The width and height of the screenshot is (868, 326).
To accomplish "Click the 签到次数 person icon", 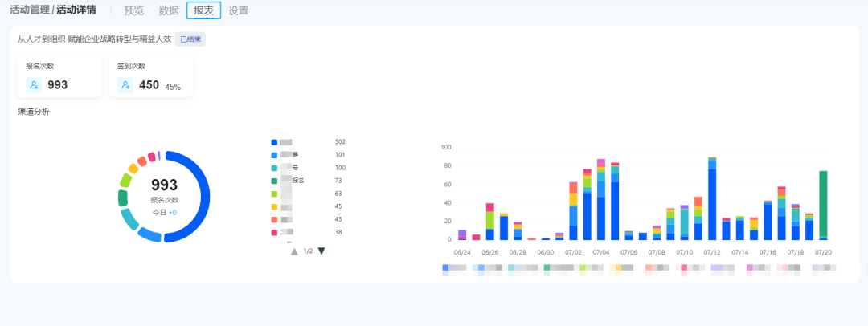I will [125, 85].
